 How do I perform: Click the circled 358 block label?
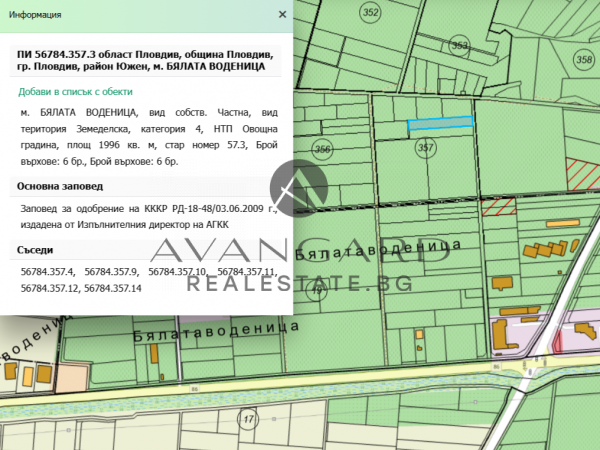point(584,60)
